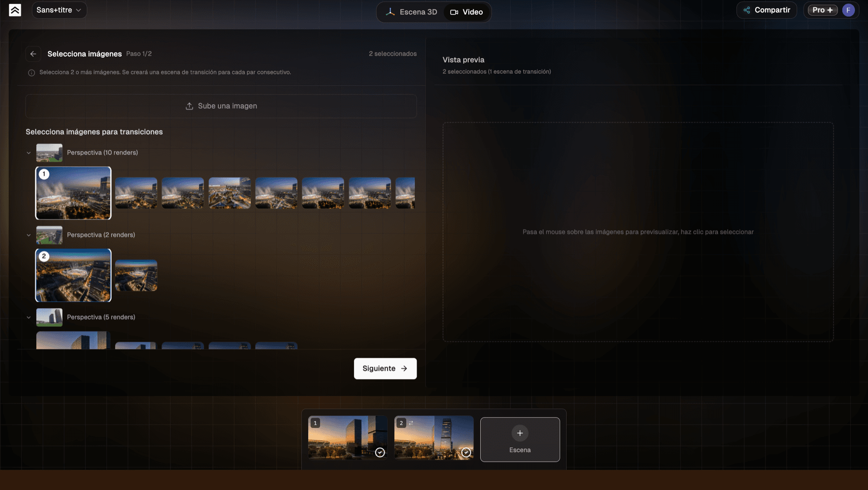868x490 pixels.
Task: Deselect the render marked with number 1
Action: [x=73, y=193]
